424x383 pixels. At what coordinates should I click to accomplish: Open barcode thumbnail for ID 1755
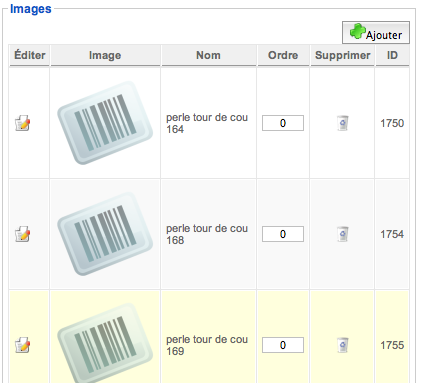point(105,343)
